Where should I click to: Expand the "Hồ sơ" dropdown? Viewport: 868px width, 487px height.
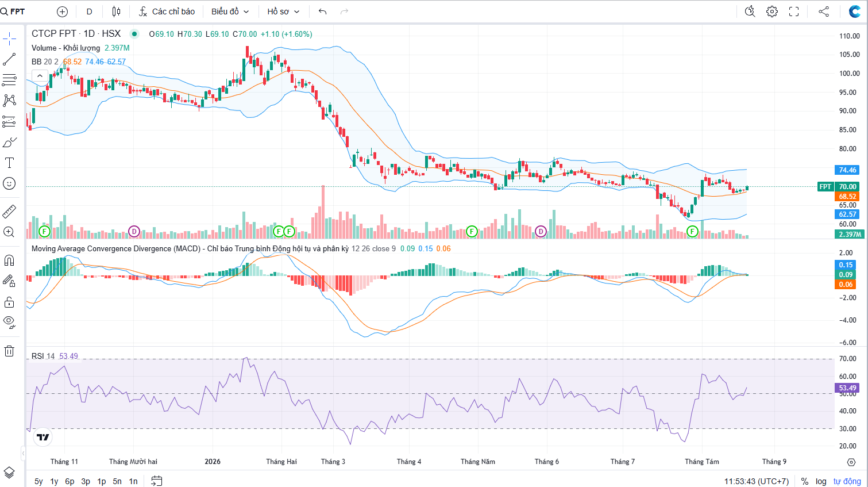pyautogui.click(x=283, y=11)
